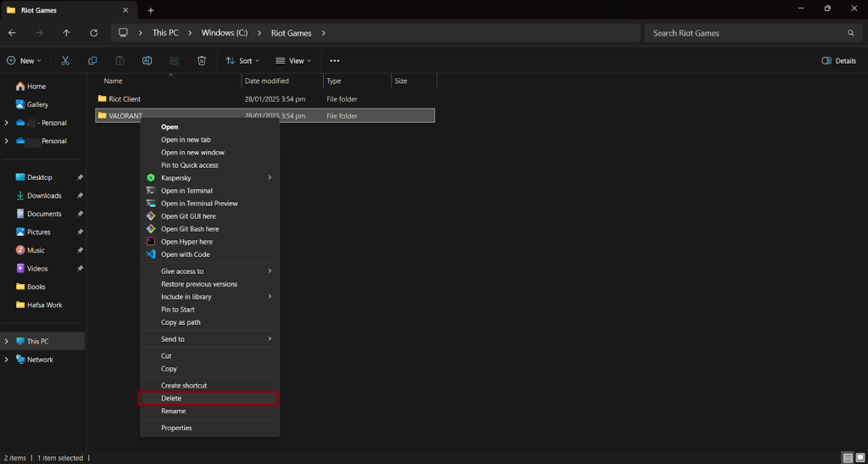
Task: Choose Open in Terminal from context menu
Action: pyautogui.click(x=210, y=191)
